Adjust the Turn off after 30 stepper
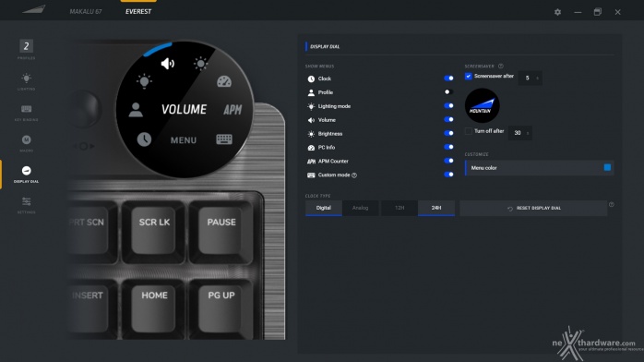The image size is (644, 362). (x=520, y=133)
